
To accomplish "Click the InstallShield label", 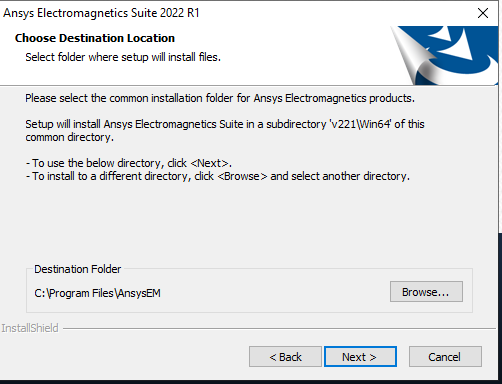I will click(30, 328).
